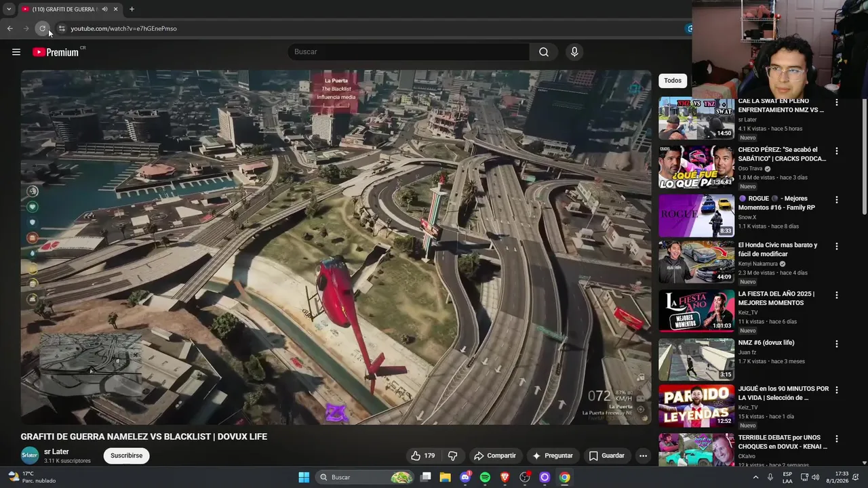Open the Windows Start menu

(x=304, y=477)
